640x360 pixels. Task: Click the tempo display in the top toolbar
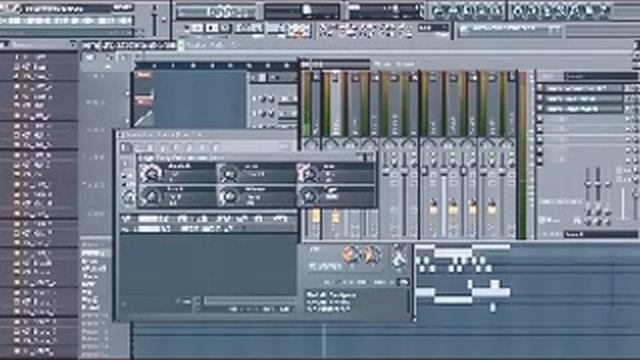pos(249,28)
